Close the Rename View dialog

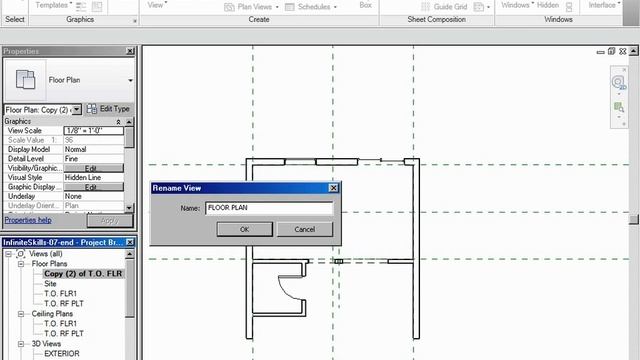333,188
